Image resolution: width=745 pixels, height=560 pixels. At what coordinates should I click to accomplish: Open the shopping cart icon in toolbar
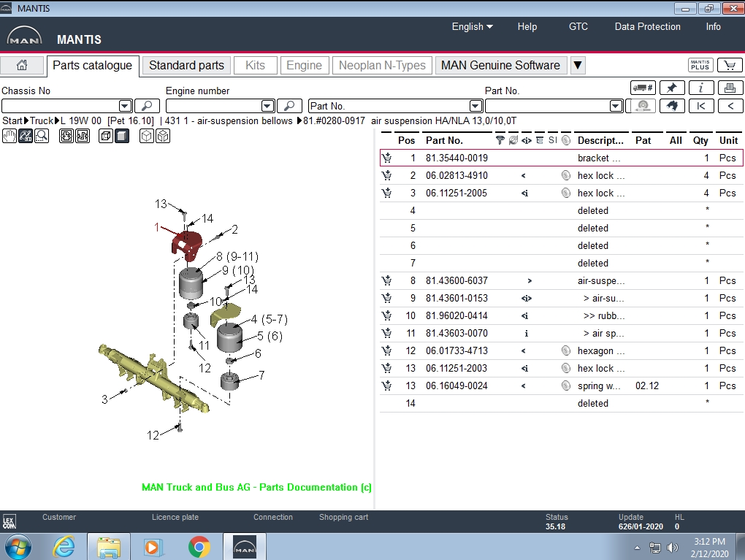pyautogui.click(x=729, y=65)
